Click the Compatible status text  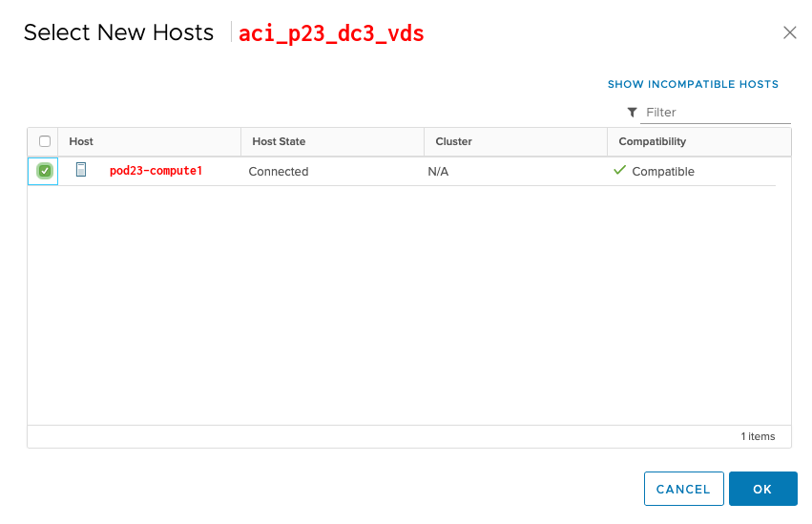pos(663,172)
